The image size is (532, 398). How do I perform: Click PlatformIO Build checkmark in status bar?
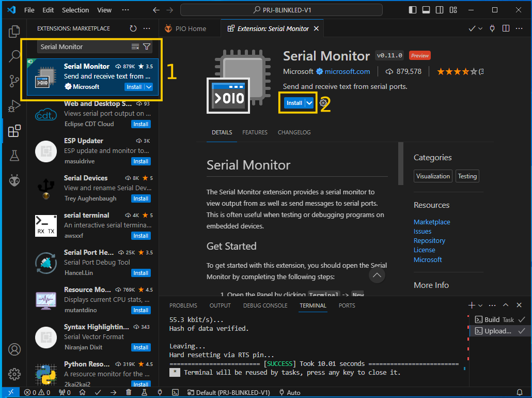(x=98, y=392)
